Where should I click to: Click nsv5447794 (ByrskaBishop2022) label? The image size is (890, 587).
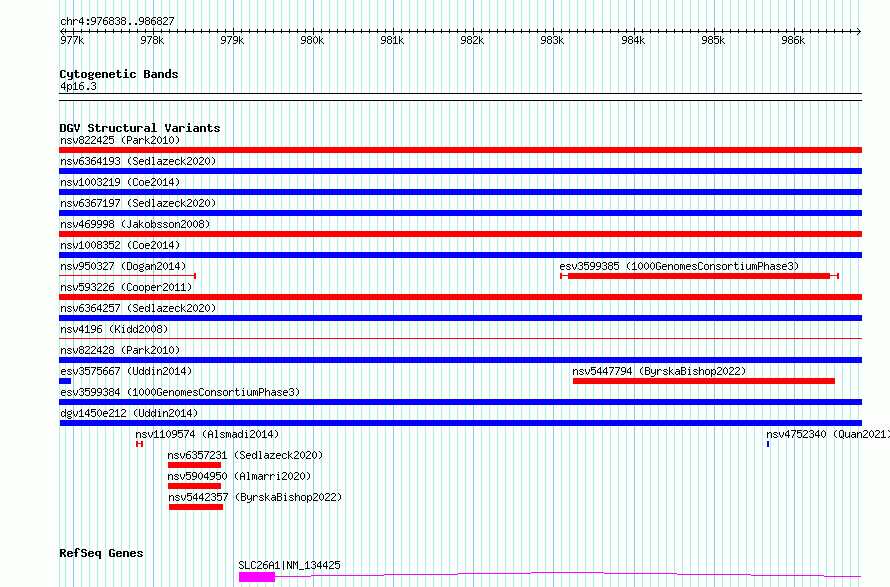click(659, 371)
